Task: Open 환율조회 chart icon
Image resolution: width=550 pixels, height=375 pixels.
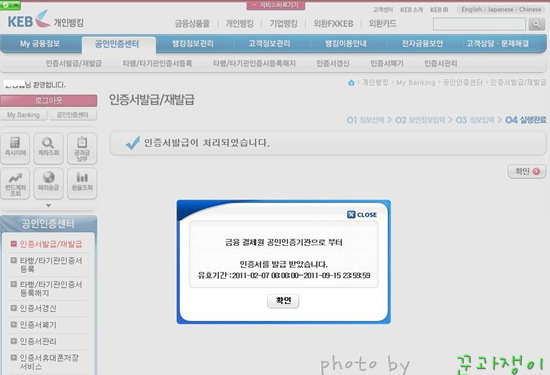Action: (x=82, y=183)
